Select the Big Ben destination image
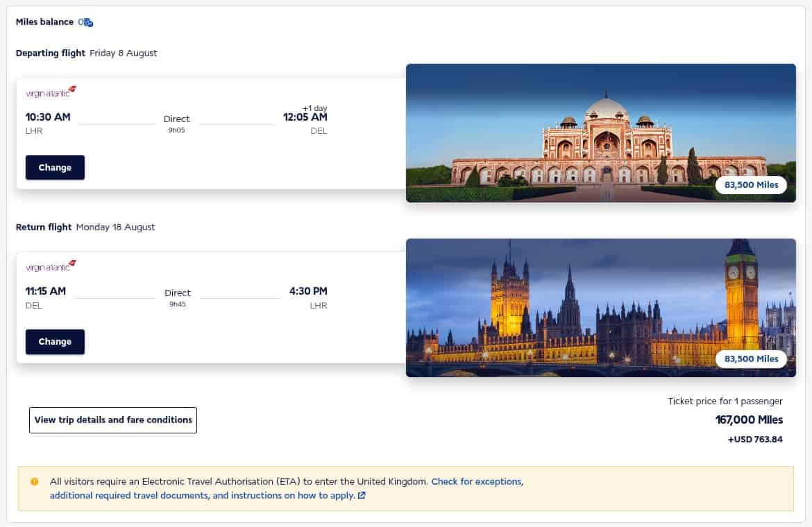The height and width of the screenshot is (527, 812). coord(601,307)
